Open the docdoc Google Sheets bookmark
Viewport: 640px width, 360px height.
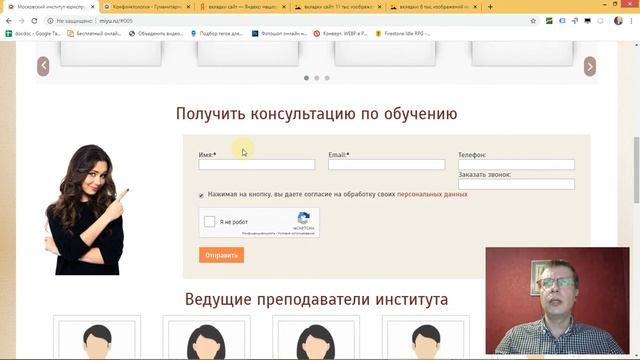33,33
